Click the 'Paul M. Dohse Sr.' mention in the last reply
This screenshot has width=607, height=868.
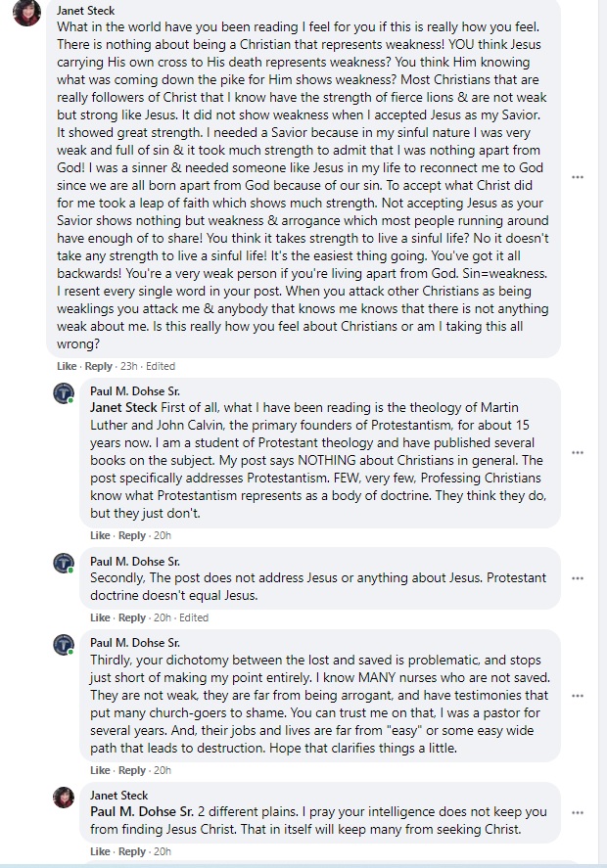click(141, 811)
